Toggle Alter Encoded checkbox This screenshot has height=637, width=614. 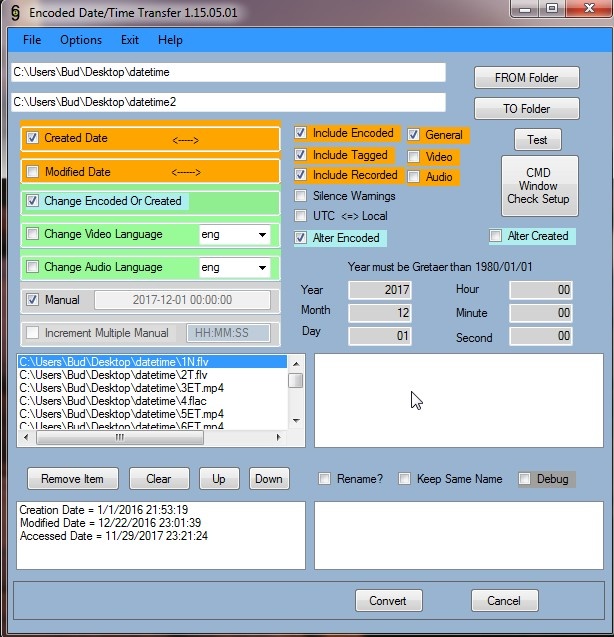coord(301,238)
